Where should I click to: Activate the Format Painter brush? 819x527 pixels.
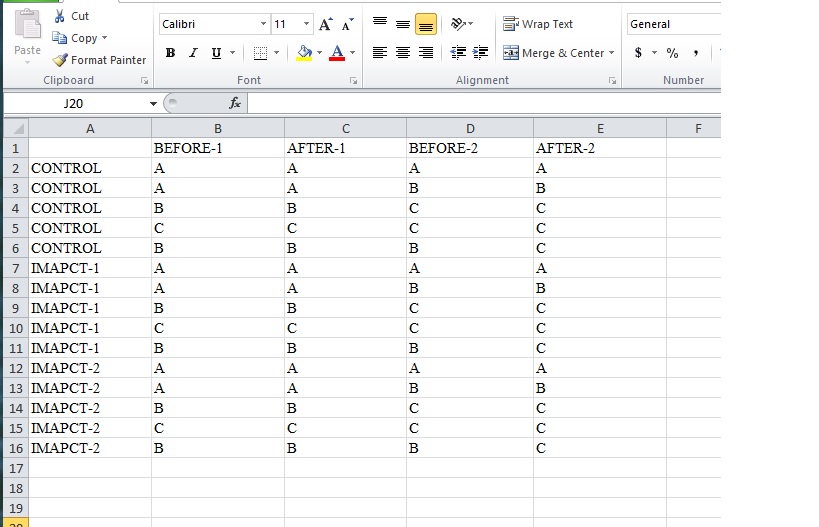60,60
